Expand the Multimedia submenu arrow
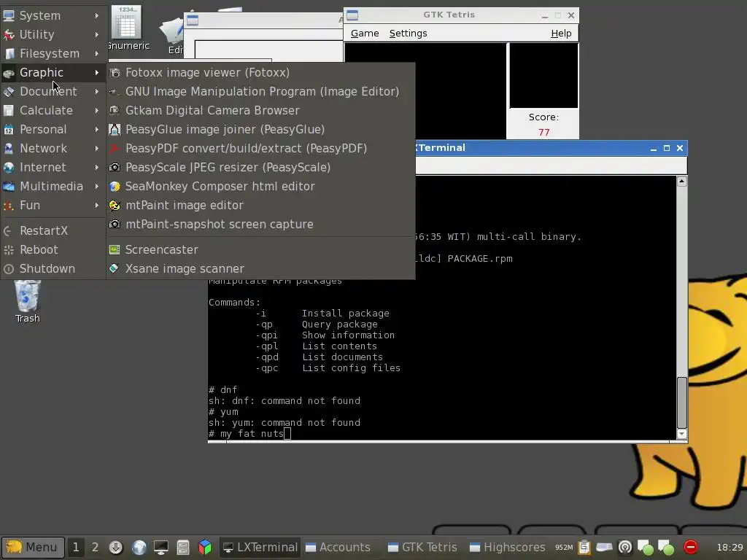747x560 pixels. click(x=97, y=187)
